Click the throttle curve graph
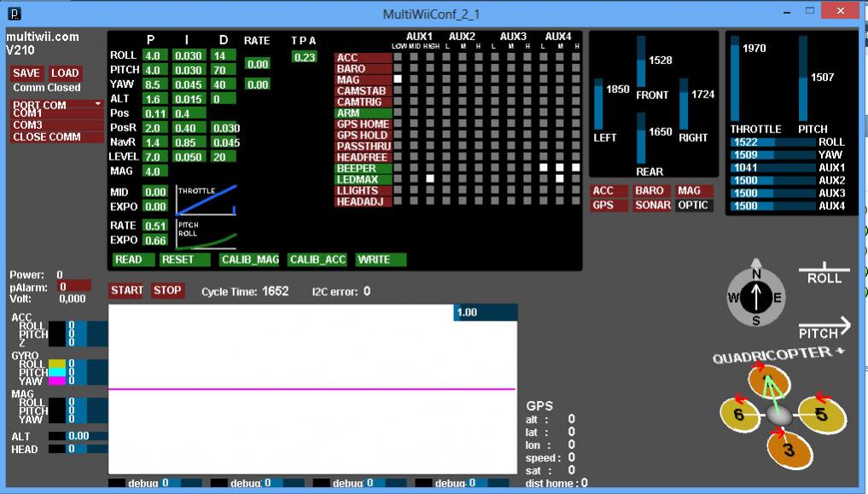The width and height of the screenshot is (868, 494). point(207,201)
